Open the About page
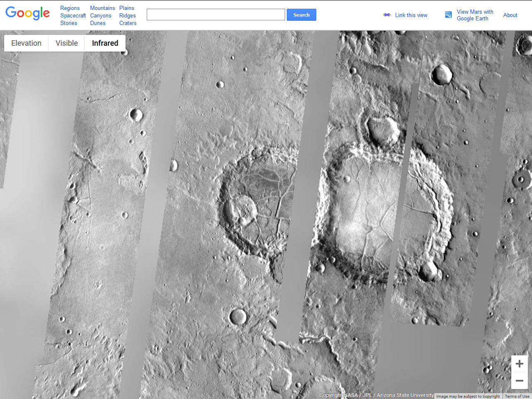 click(510, 15)
